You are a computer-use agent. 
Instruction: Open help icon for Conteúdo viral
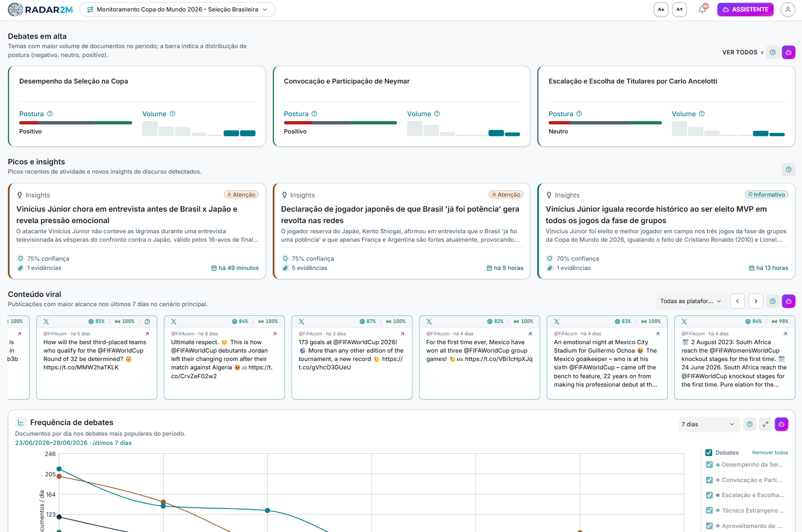pos(773,301)
